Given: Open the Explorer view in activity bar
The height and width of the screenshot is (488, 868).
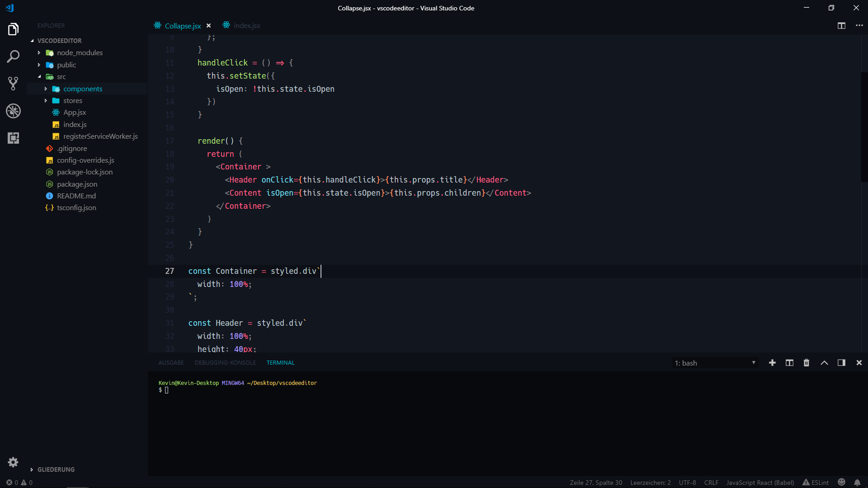Looking at the screenshot, I should (x=13, y=29).
